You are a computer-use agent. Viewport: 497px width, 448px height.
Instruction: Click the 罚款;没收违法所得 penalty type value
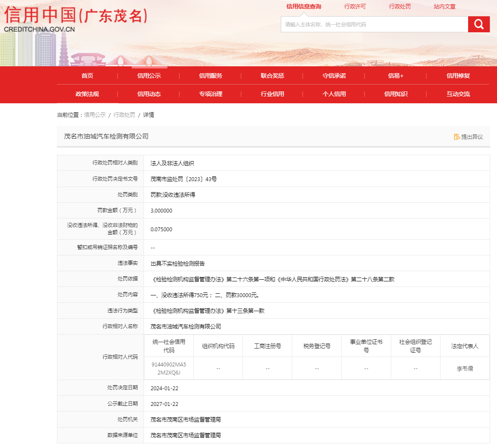click(x=173, y=195)
